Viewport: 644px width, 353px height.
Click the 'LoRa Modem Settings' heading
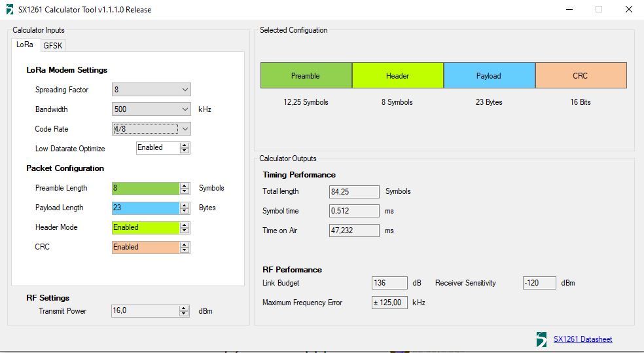[67, 70]
